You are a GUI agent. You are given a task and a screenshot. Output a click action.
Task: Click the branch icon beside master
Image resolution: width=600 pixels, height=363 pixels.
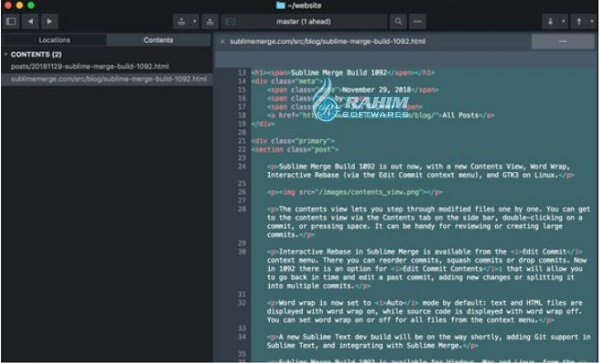coord(230,22)
